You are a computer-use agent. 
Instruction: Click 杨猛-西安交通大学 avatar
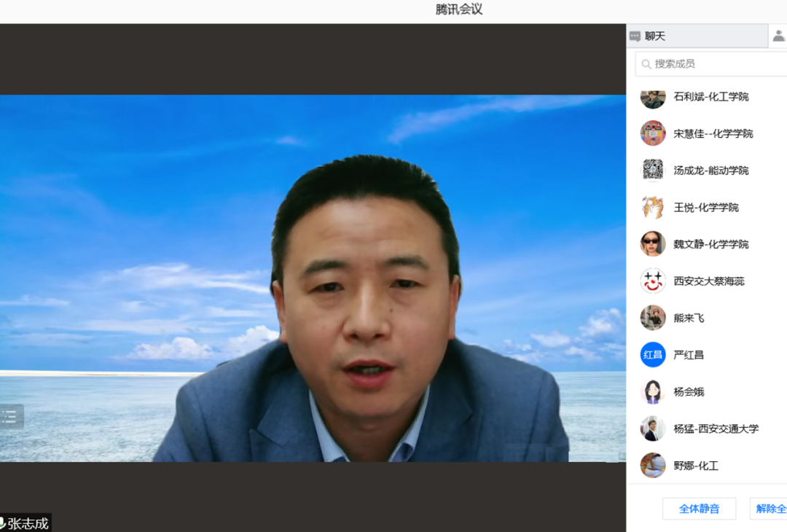653,429
